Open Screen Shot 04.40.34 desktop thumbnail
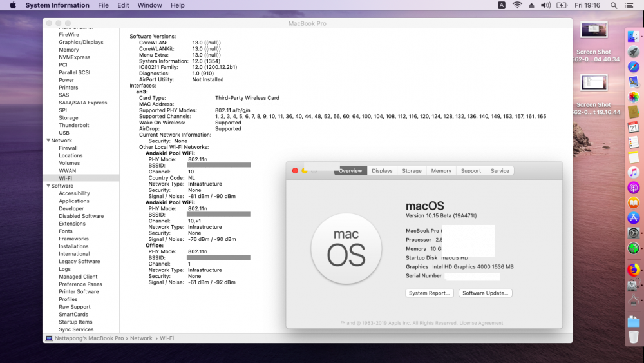Image resolution: width=644 pixels, height=363 pixels. click(x=594, y=30)
